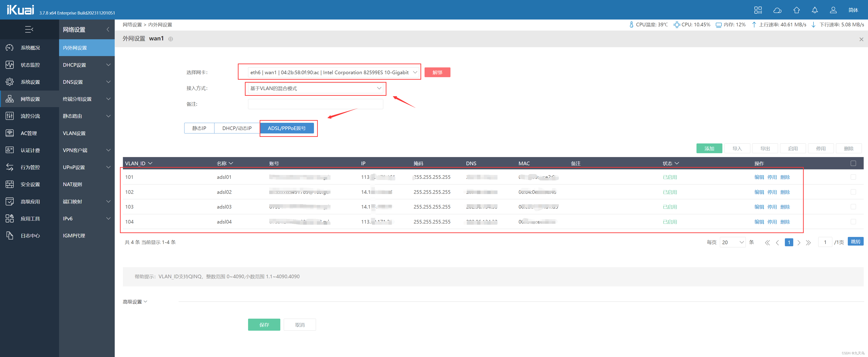Image resolution: width=868 pixels, height=357 pixels.
Task: Click into the 备注 input field
Action: point(315,104)
